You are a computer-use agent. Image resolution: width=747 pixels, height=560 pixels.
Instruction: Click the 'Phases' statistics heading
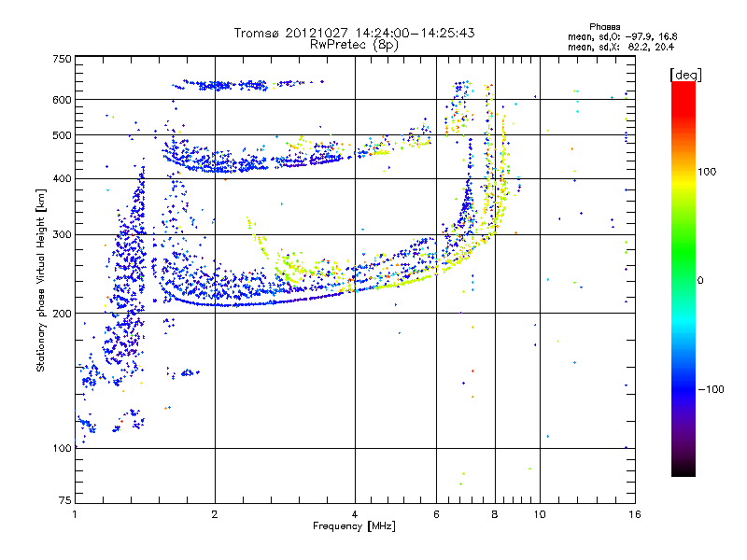coord(604,27)
